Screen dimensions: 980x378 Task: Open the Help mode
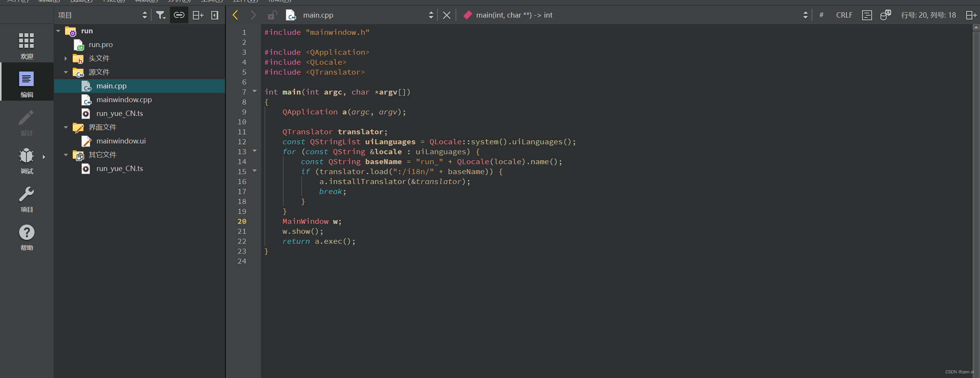[26, 237]
